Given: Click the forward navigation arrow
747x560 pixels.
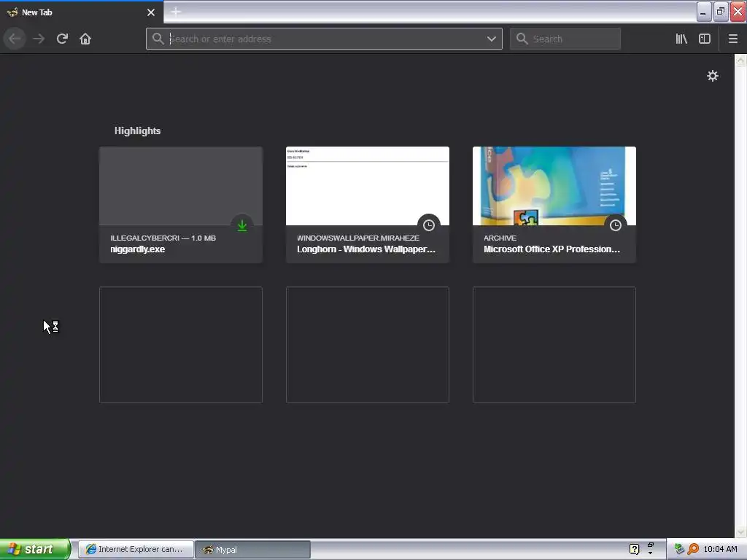Looking at the screenshot, I should pyautogui.click(x=39, y=39).
